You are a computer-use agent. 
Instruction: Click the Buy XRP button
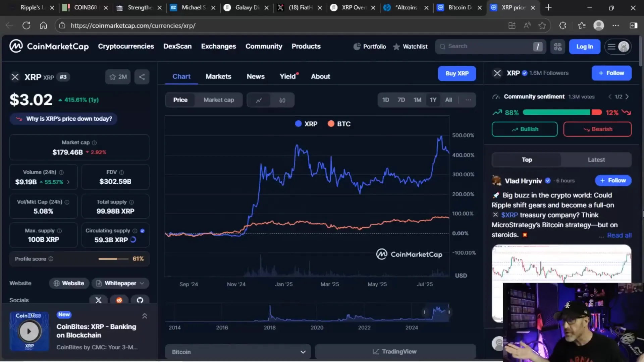(x=457, y=73)
